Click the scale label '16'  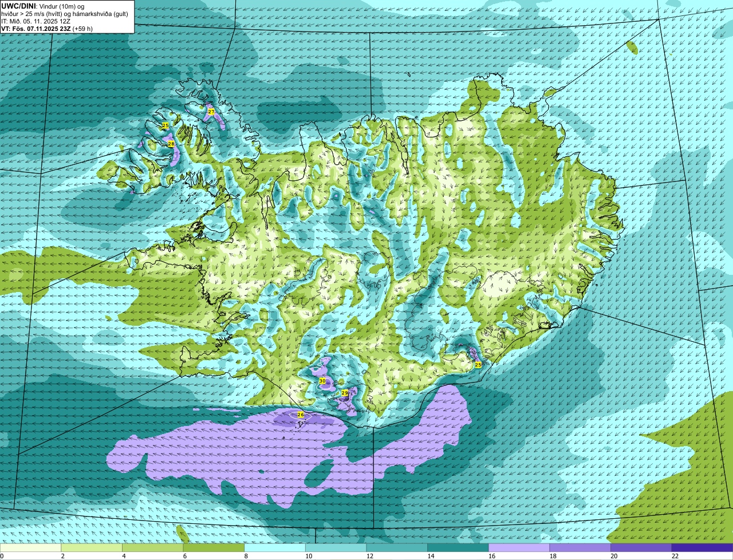tap(492, 555)
